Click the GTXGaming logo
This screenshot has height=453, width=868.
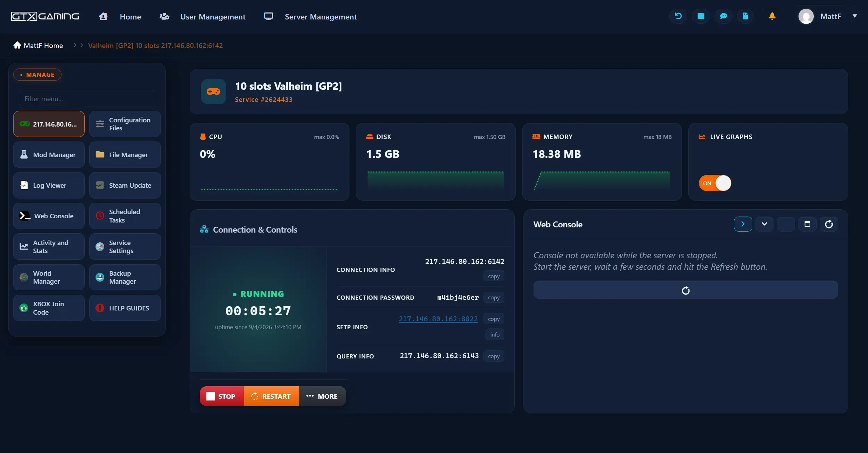click(45, 16)
